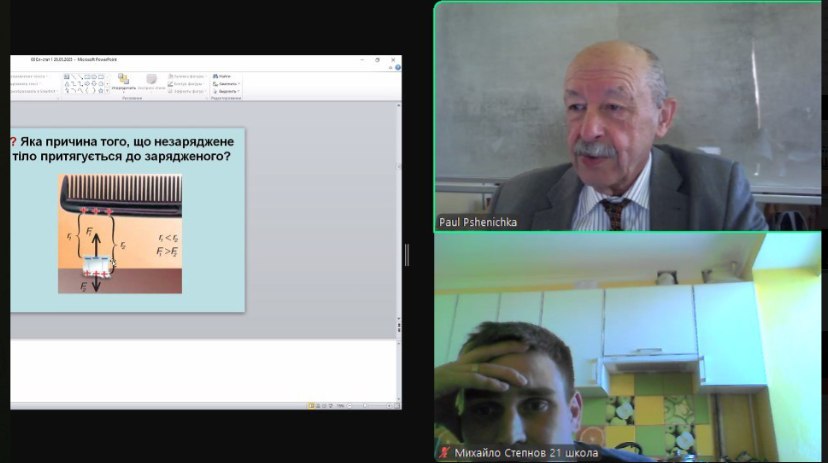This screenshot has width=828, height=463.
Task: Open the Shape Fill menu
Action: (x=185, y=76)
